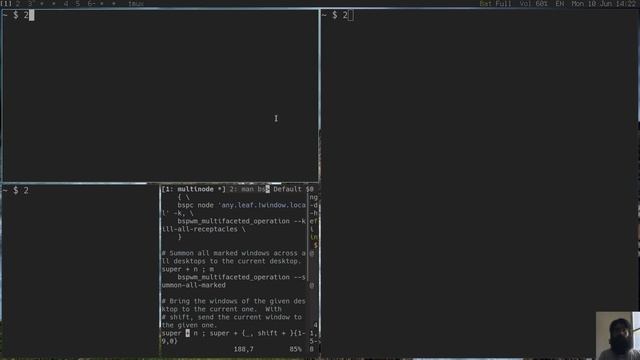
Task: Click the 'Summon all marked windows' comment
Action: click(233, 257)
